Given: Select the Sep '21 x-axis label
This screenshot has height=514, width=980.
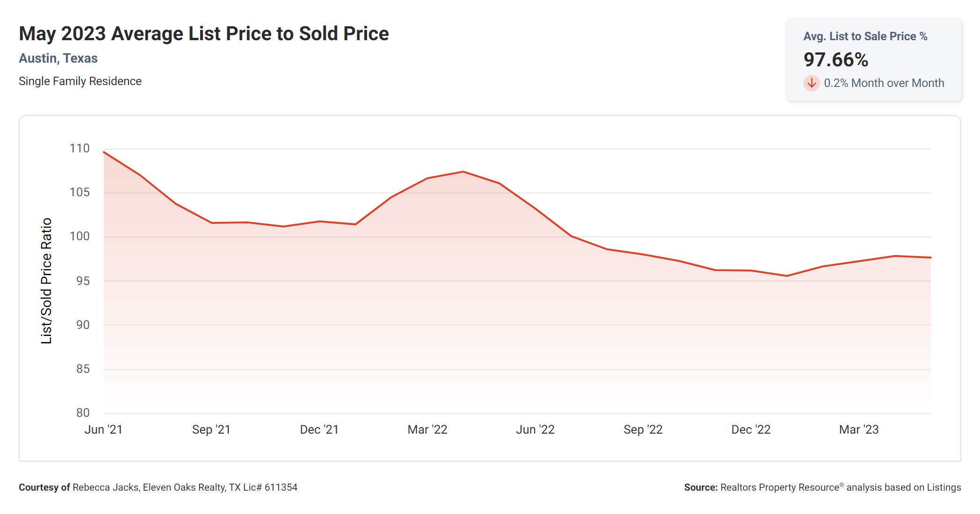Looking at the screenshot, I should click(211, 429).
